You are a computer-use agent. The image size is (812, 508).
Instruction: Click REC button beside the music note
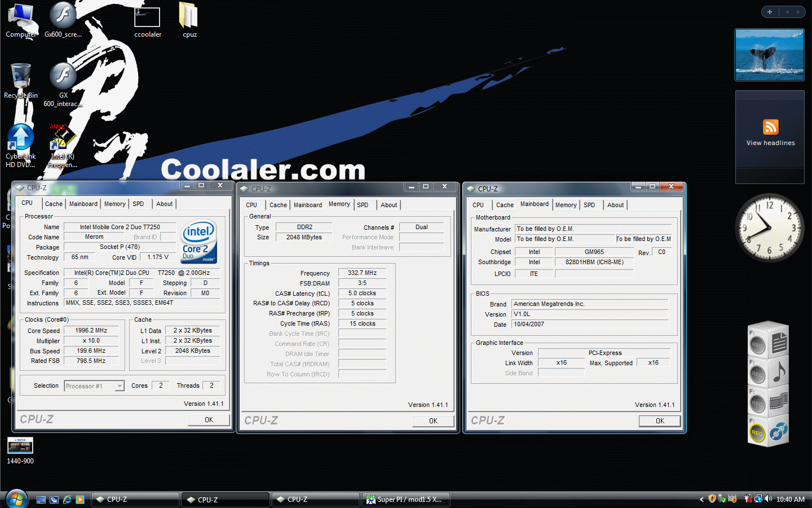(x=757, y=374)
